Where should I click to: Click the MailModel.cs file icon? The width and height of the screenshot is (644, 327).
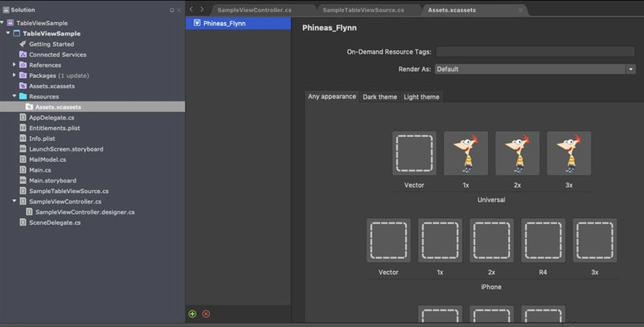(x=23, y=160)
